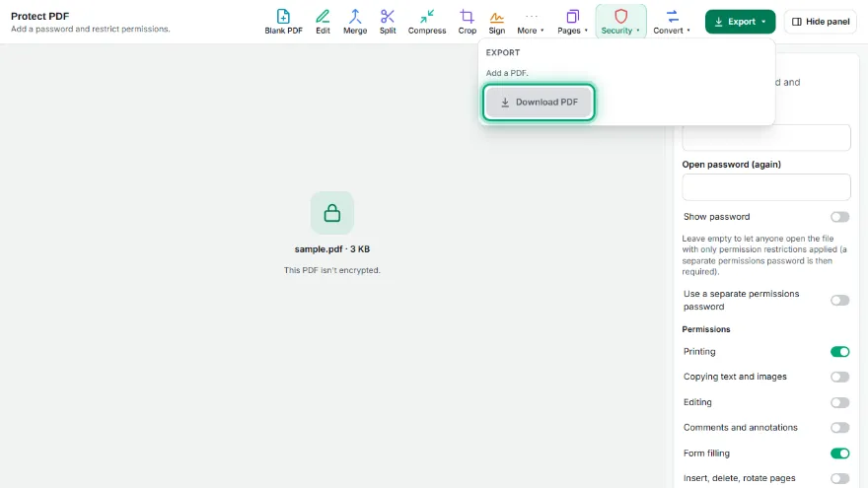Click the EXPORT menu header label
868x488 pixels.
[x=503, y=52]
